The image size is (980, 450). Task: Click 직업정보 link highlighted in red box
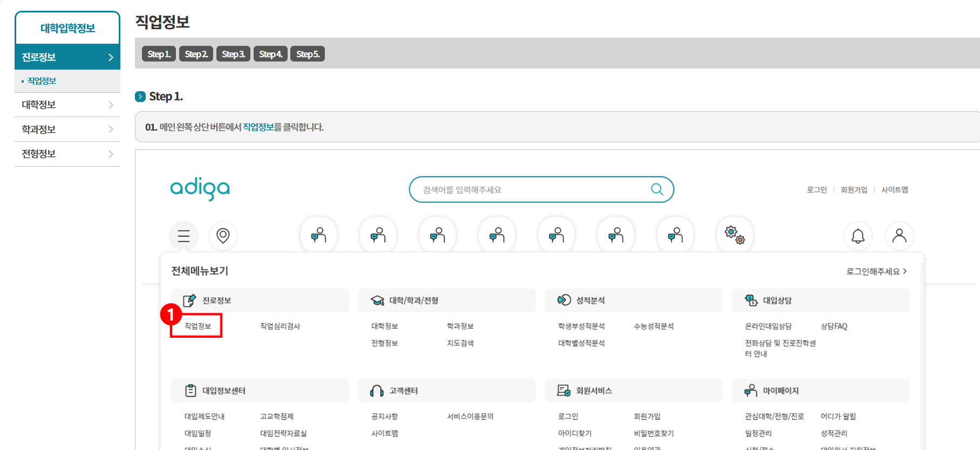198,326
